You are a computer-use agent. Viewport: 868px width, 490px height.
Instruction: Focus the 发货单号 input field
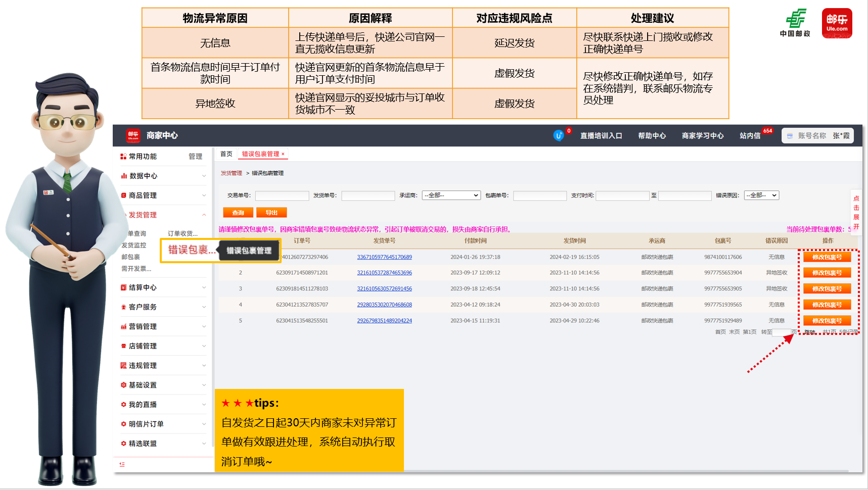pyautogui.click(x=368, y=196)
